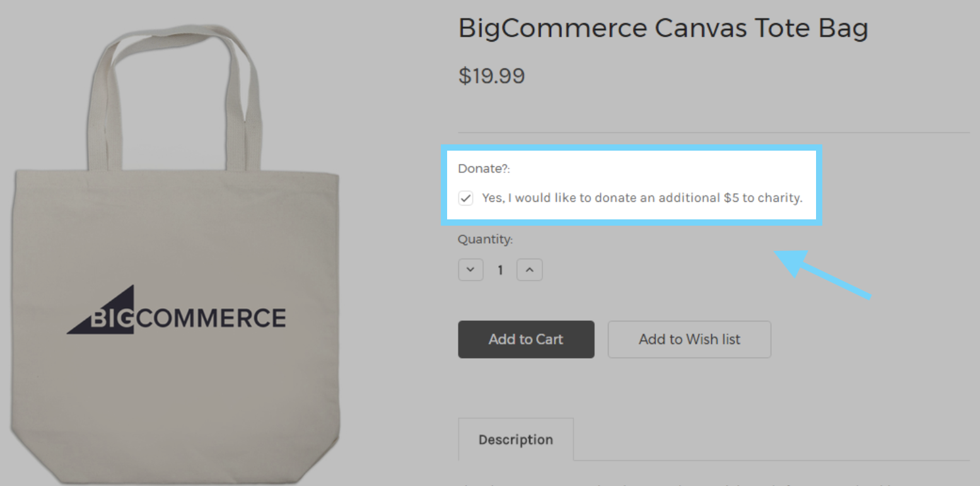The width and height of the screenshot is (980, 486).
Task: Click the Add to Wish list button
Action: pos(689,339)
